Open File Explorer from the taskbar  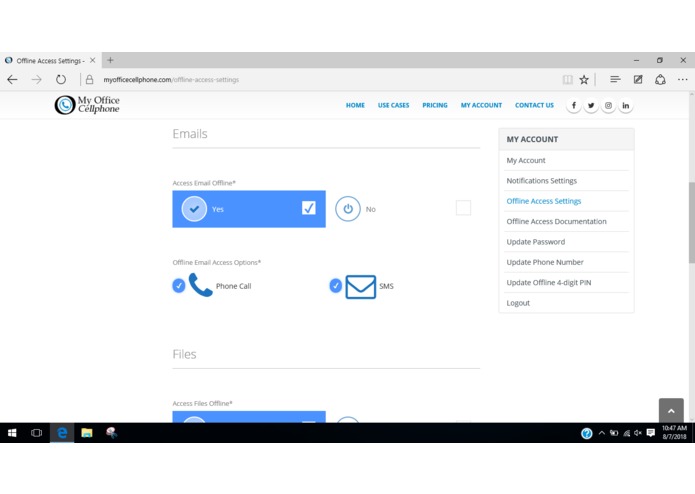(x=86, y=433)
